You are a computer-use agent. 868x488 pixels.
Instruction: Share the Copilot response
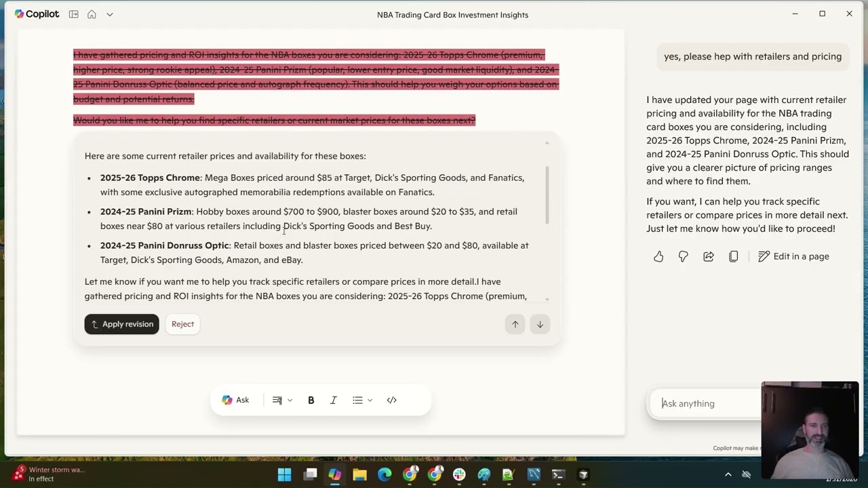709,256
